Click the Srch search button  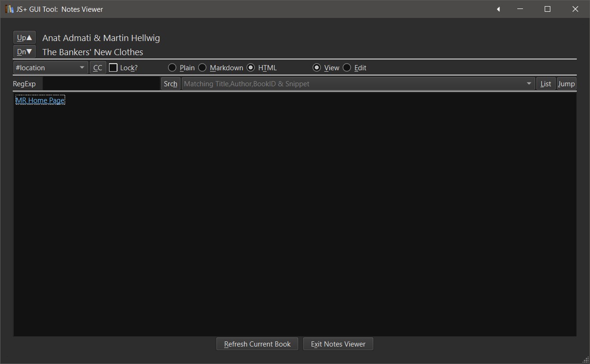[x=170, y=83]
